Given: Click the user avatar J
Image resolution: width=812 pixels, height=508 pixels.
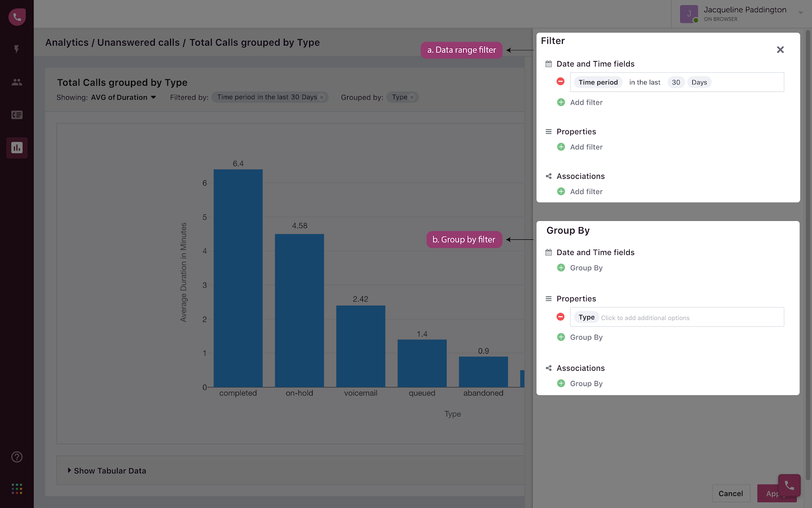Looking at the screenshot, I should 689,14.
